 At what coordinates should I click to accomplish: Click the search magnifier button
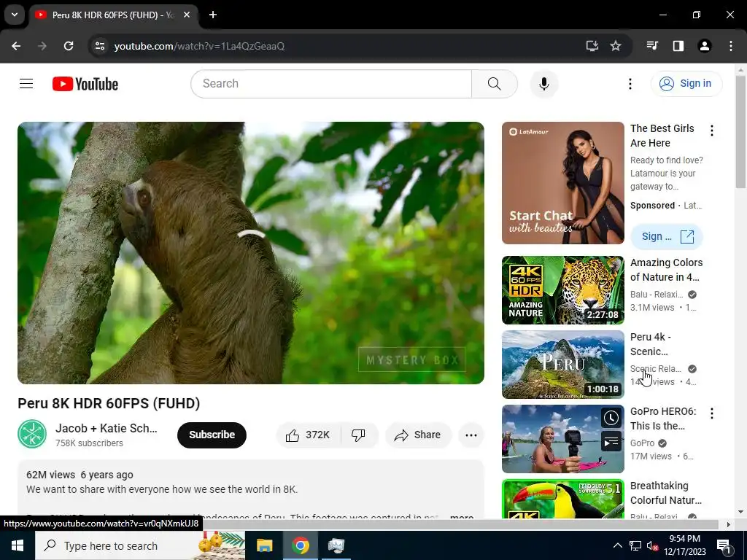tap(494, 84)
